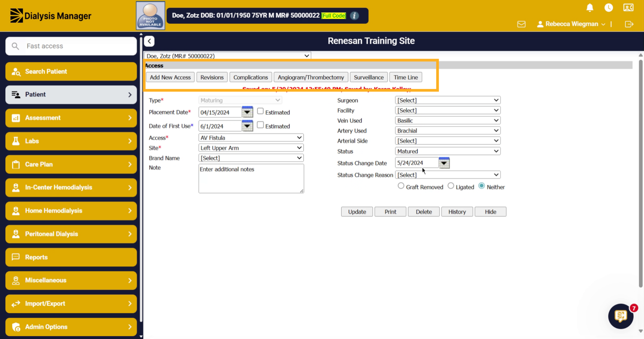Screen dimensions: 644x339
Task: Open the Complications tab
Action: click(x=251, y=77)
